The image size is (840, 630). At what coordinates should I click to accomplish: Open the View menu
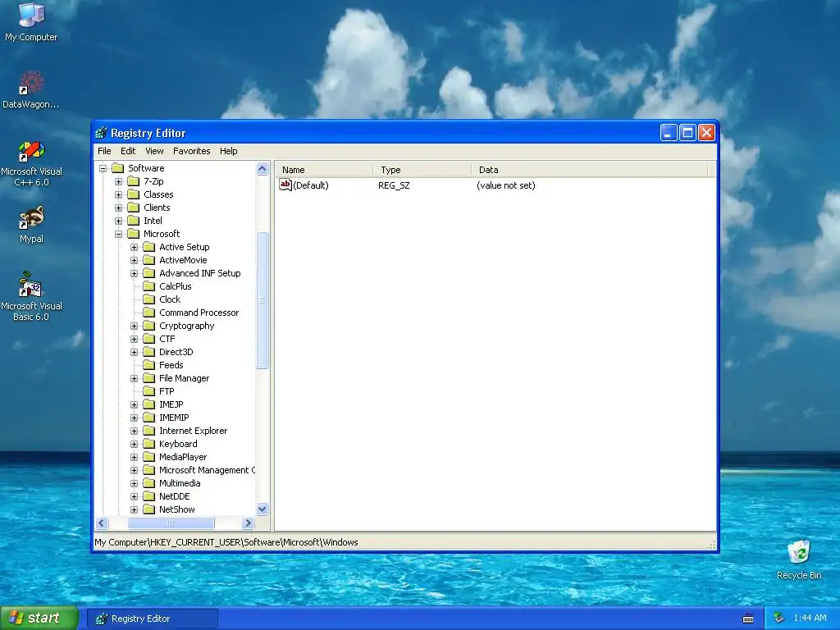pyautogui.click(x=154, y=151)
